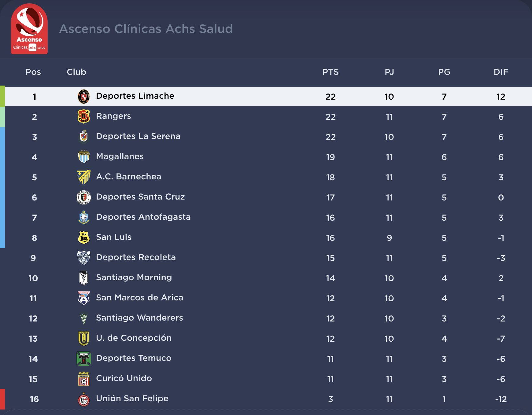This screenshot has width=532, height=415.
Task: Click the Deportes Antofagasta badge
Action: (84, 217)
